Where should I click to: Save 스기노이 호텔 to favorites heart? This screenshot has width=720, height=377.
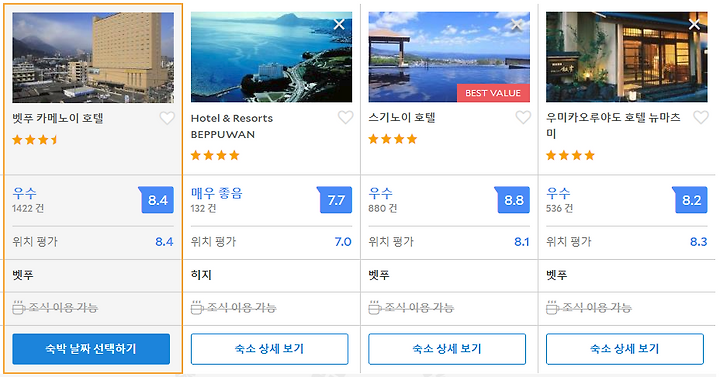point(523,118)
